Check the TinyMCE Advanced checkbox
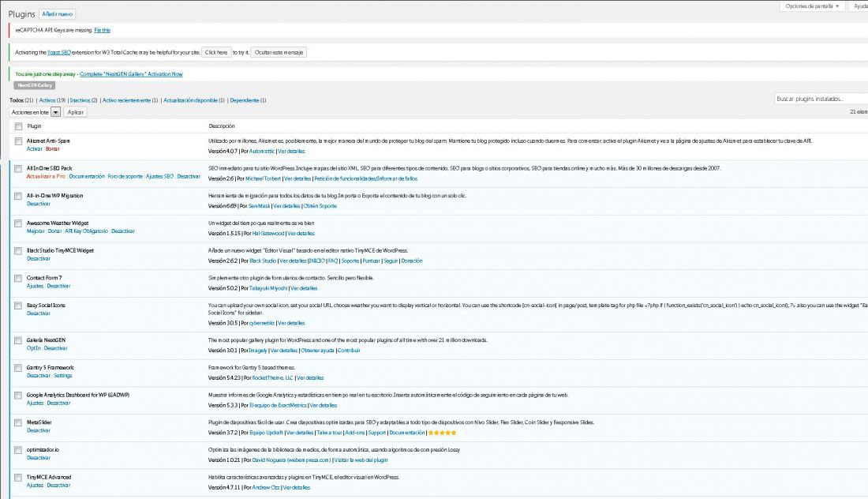Viewport: 868px width, 499px height. (18, 478)
